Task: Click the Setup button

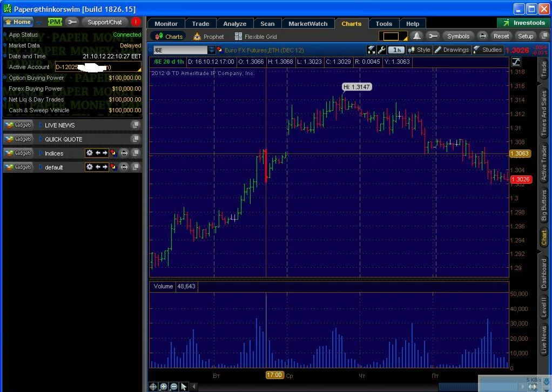Action: click(525, 36)
